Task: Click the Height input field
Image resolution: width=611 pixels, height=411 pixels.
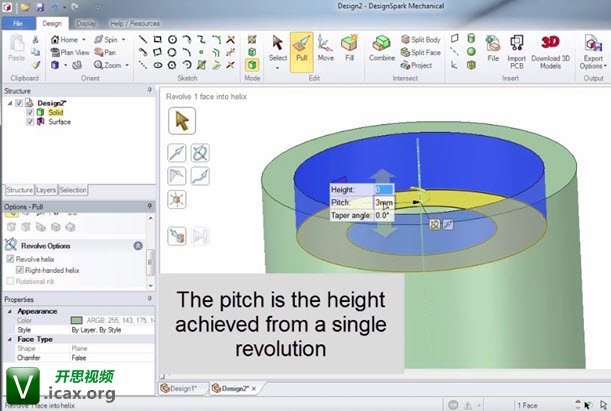Action: [384, 190]
